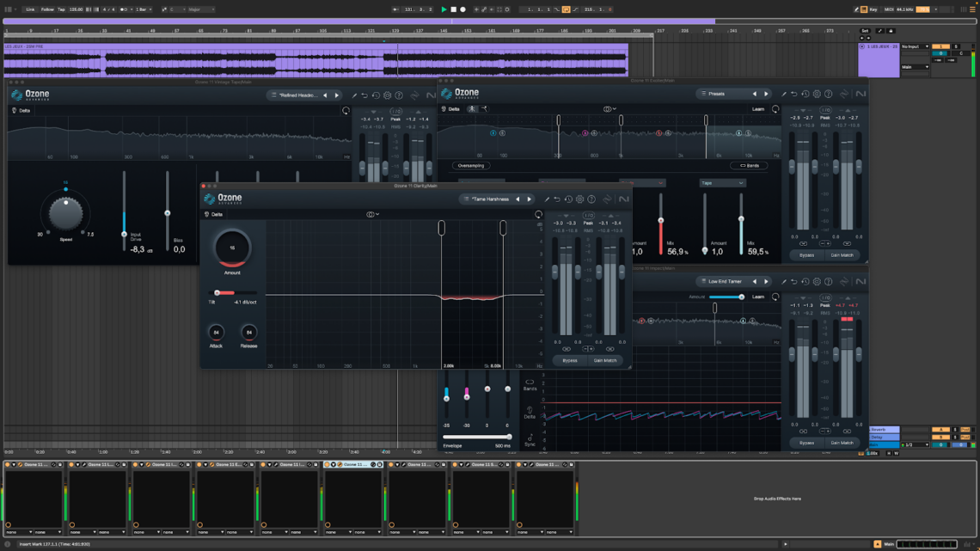Open the Major key signature dropdown in the toolbar

coord(199,9)
